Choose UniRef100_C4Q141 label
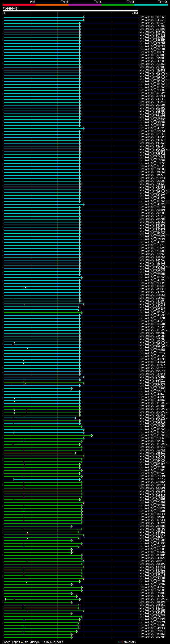This screenshot has height=644, width=170. point(152,362)
